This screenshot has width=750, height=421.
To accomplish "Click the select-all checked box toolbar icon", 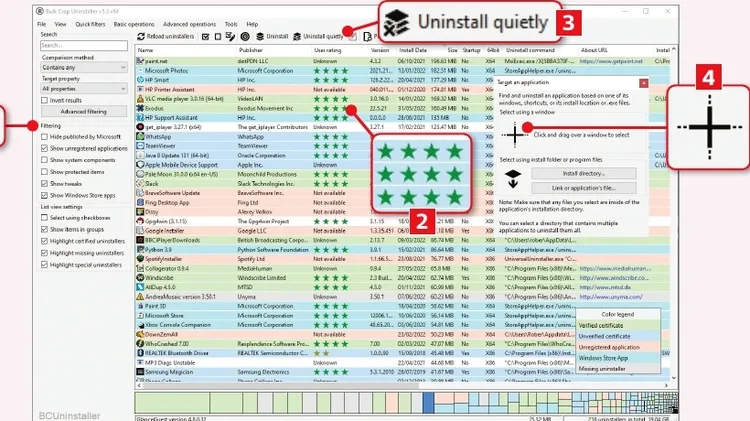I will [x=206, y=36].
